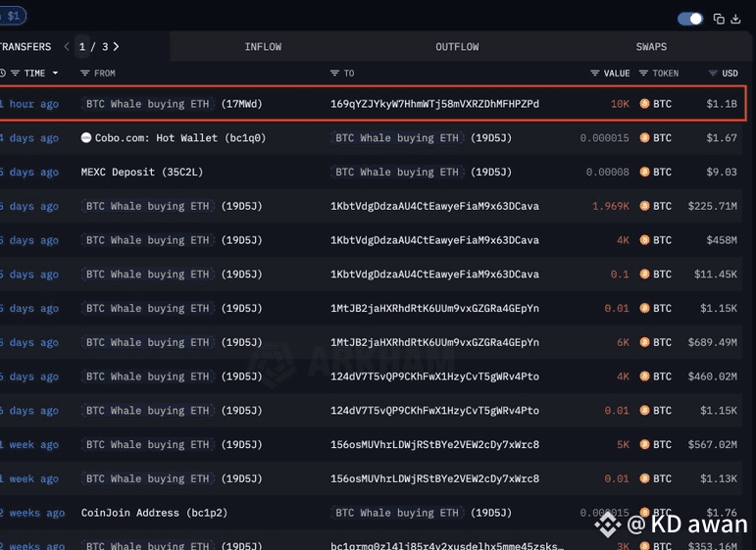Open CoinJoin Address (bc1p2) sender

(154, 513)
